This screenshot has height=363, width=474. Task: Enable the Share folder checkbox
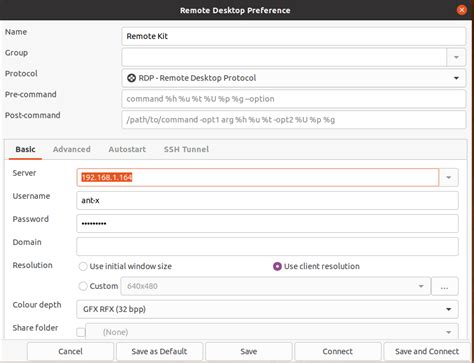coord(81,332)
